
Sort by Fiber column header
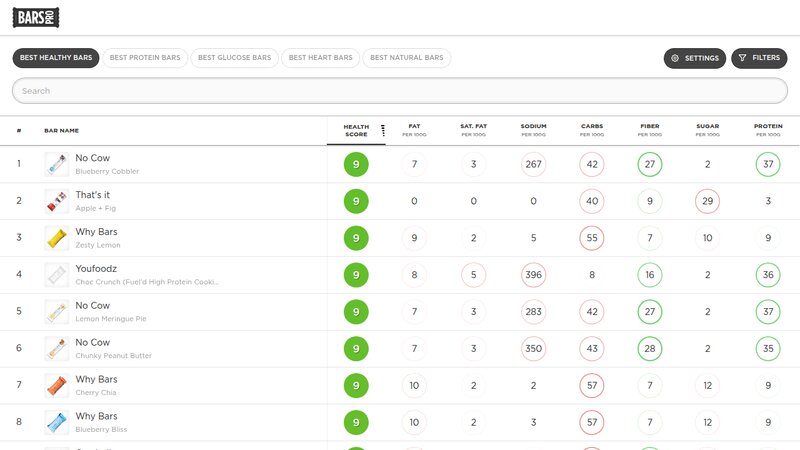pyautogui.click(x=650, y=130)
